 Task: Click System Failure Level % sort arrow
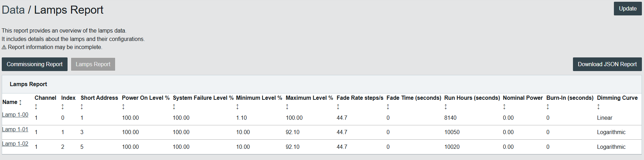coord(174,107)
